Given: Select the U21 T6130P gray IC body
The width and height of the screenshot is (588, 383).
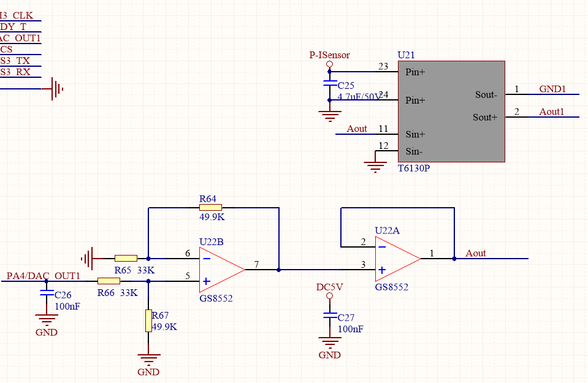Looking at the screenshot, I should (x=451, y=112).
